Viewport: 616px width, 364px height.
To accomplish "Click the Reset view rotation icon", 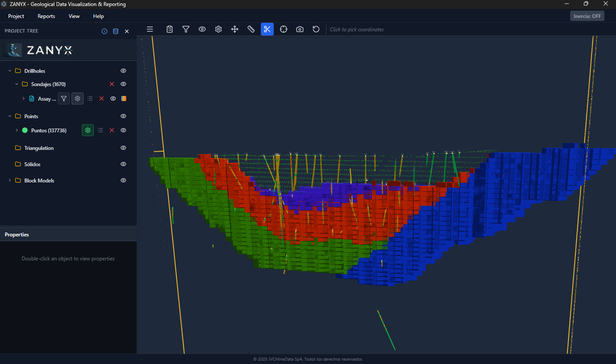I will (316, 29).
